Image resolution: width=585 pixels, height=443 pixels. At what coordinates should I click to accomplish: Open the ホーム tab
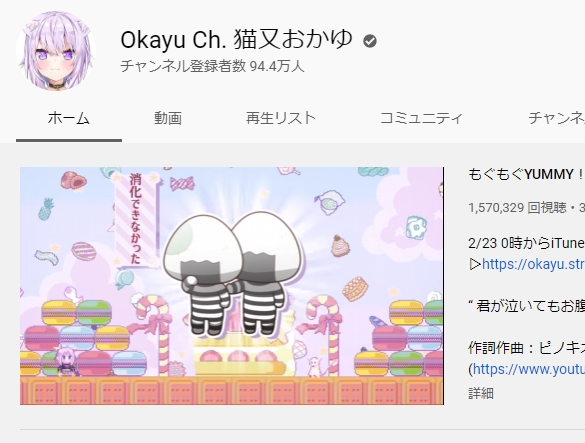[69, 118]
